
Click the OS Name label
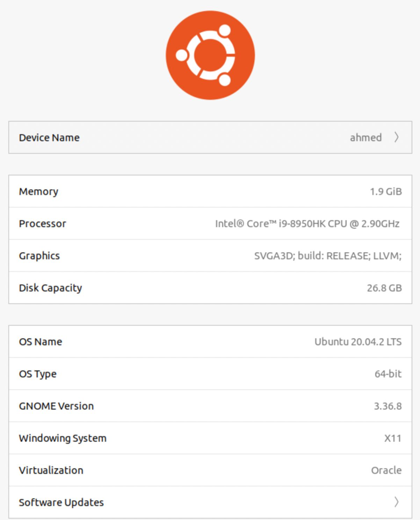[41, 342]
